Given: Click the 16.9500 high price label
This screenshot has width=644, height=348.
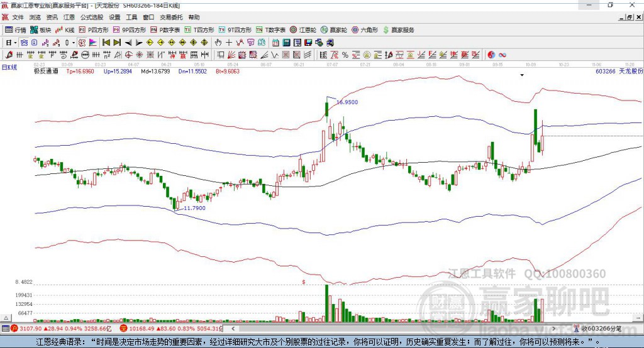Looking at the screenshot, I should click(347, 102).
